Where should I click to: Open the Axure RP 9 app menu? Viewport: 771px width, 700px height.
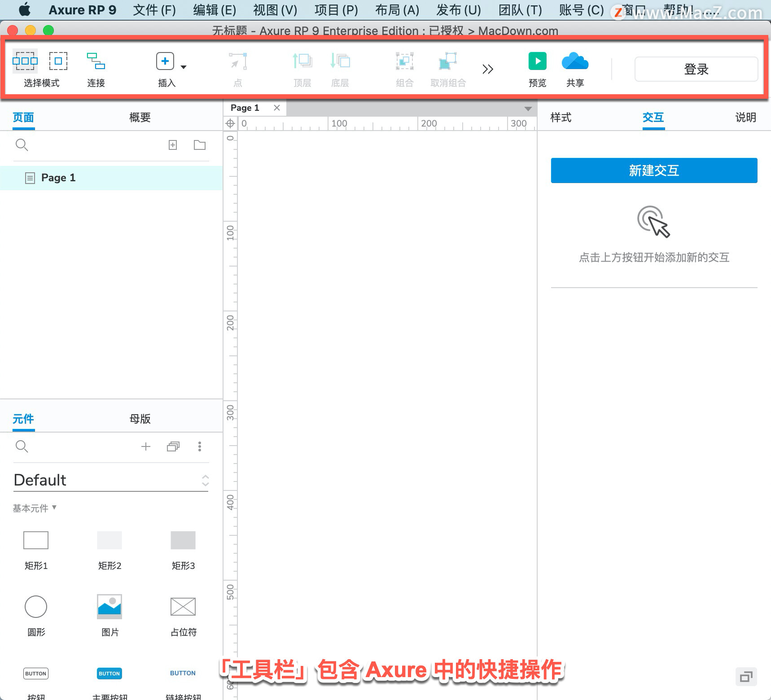(x=83, y=10)
